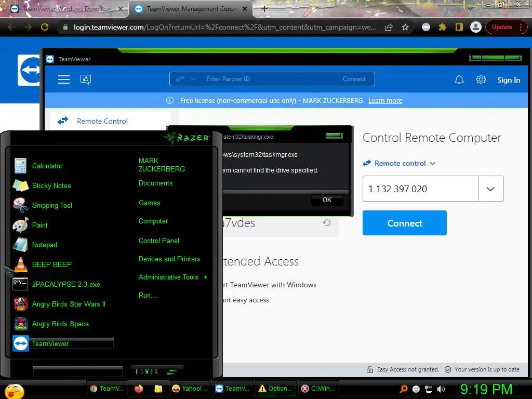Open Firefox from the taskbar
The height and width of the screenshot is (399, 532).
[138, 389]
